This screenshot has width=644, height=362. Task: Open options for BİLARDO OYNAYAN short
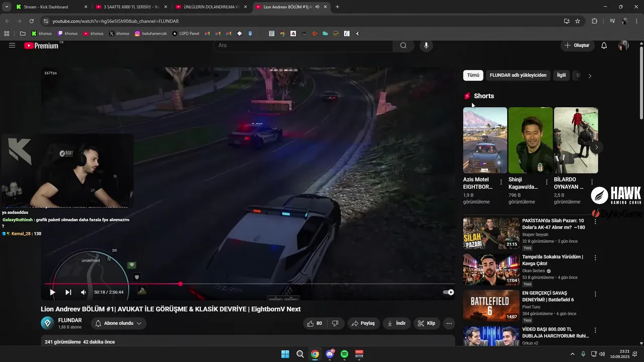pyautogui.click(x=592, y=182)
